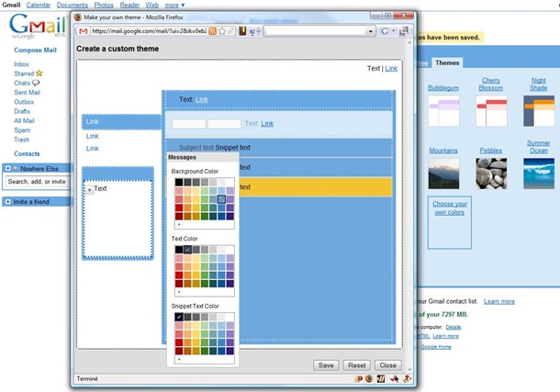Viewport: 560px width, 392px height.
Task: Click the Details link
Action: pos(454,328)
